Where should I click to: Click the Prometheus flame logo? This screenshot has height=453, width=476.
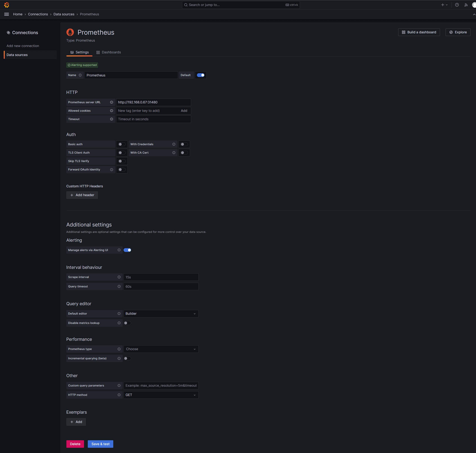point(70,32)
